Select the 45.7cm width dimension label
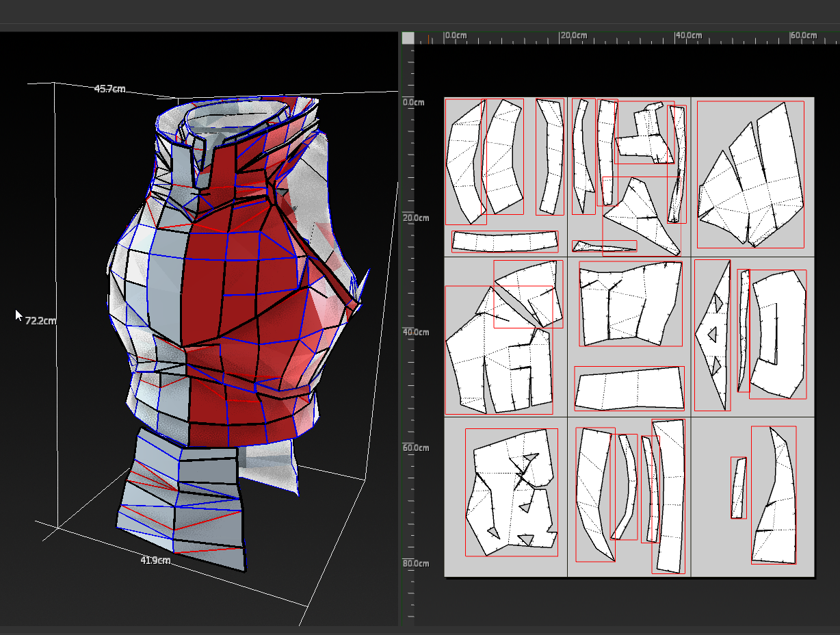This screenshot has height=635, width=840. 109,89
